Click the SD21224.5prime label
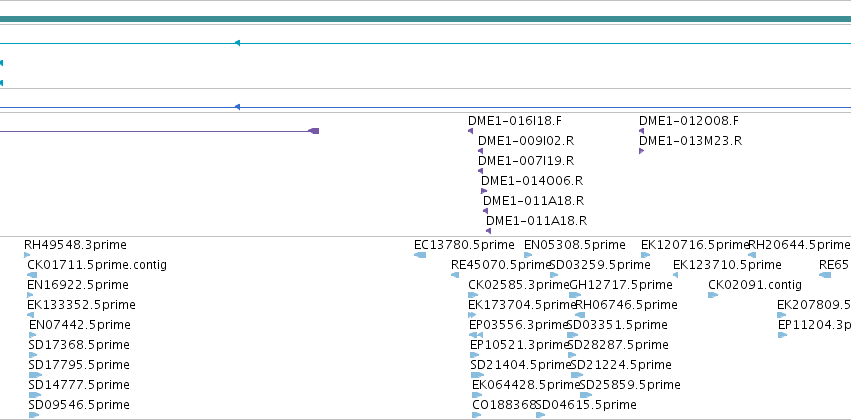 tap(621, 365)
